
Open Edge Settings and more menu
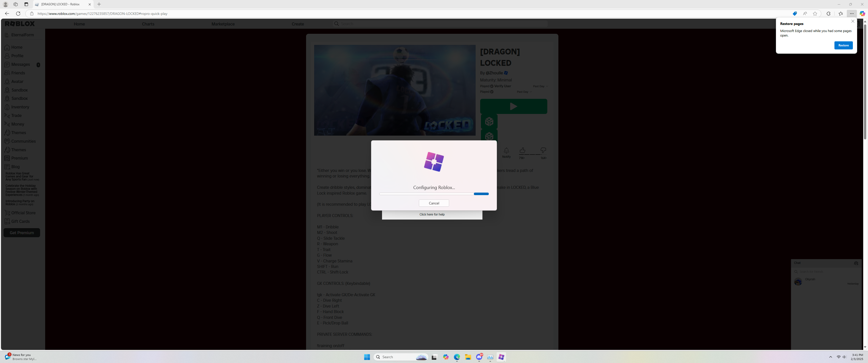[852, 13]
